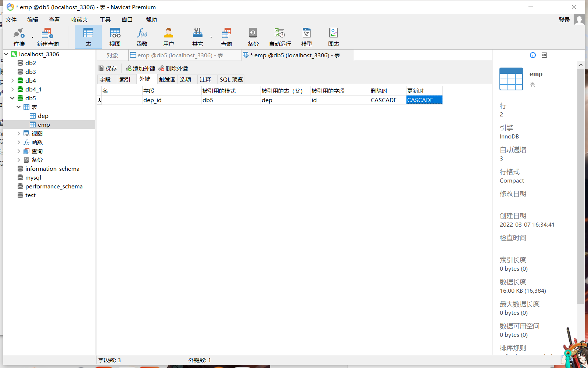Click the 登录 link at top right
The image size is (588, 368).
point(564,19)
